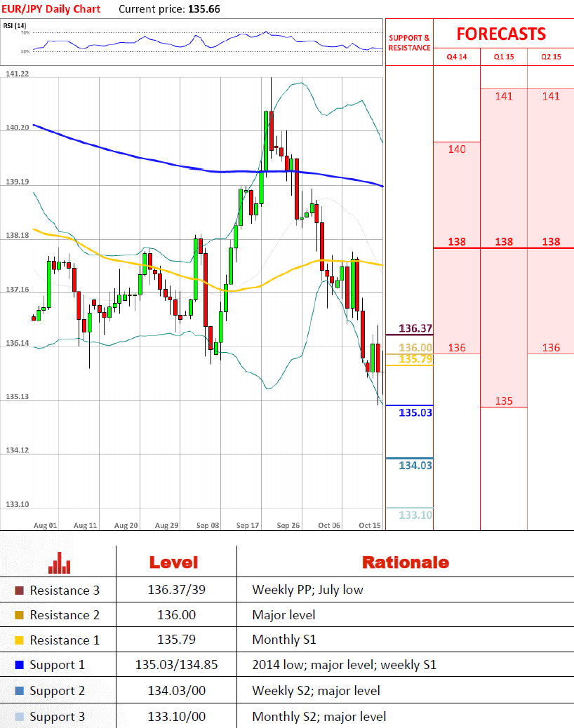Click the 'Monthly S2; major level' rationale
574x728 pixels.
tap(319, 717)
